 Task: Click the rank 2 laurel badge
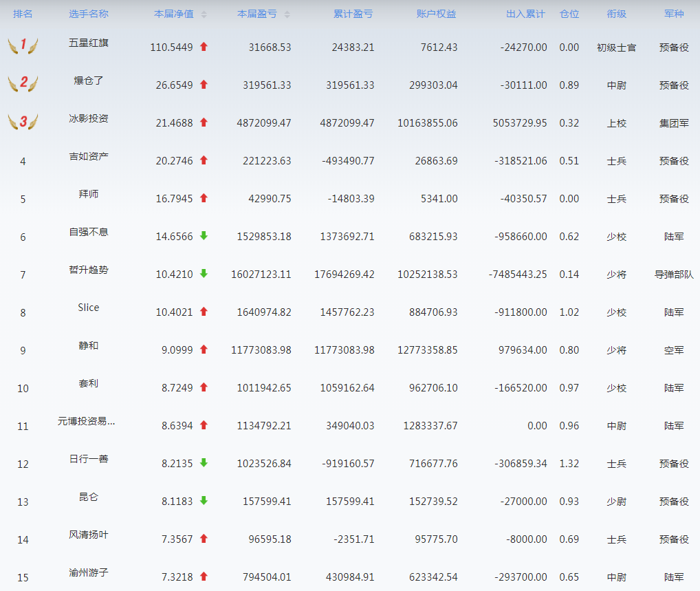[x=23, y=83]
